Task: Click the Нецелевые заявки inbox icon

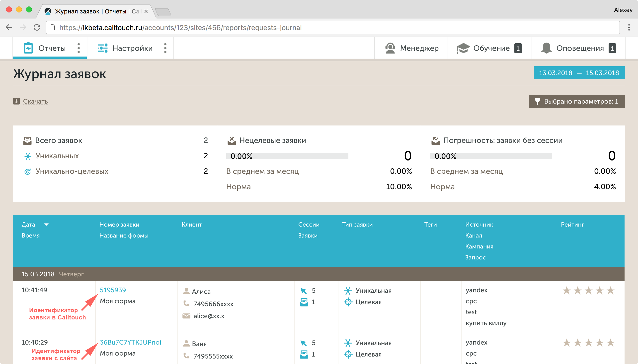Action: (x=232, y=140)
